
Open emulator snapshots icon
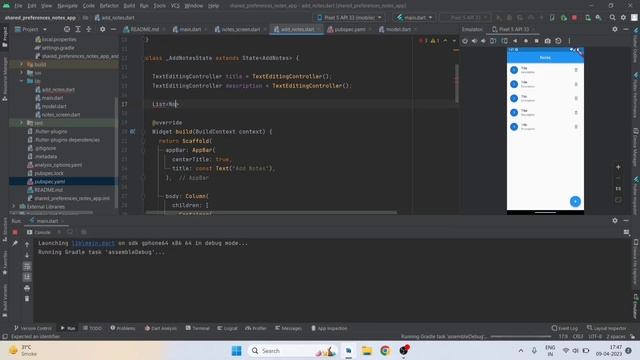[x=558, y=41]
